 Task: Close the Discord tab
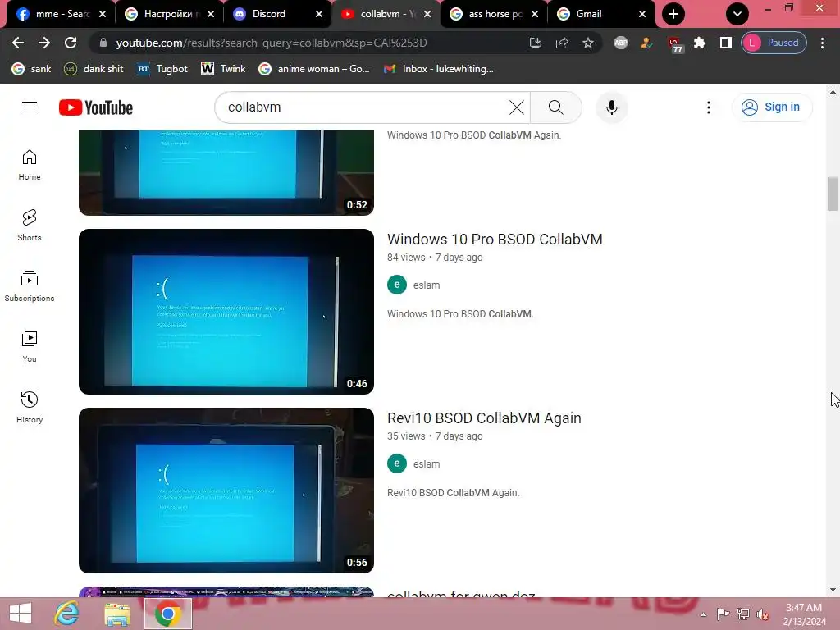[x=319, y=14]
